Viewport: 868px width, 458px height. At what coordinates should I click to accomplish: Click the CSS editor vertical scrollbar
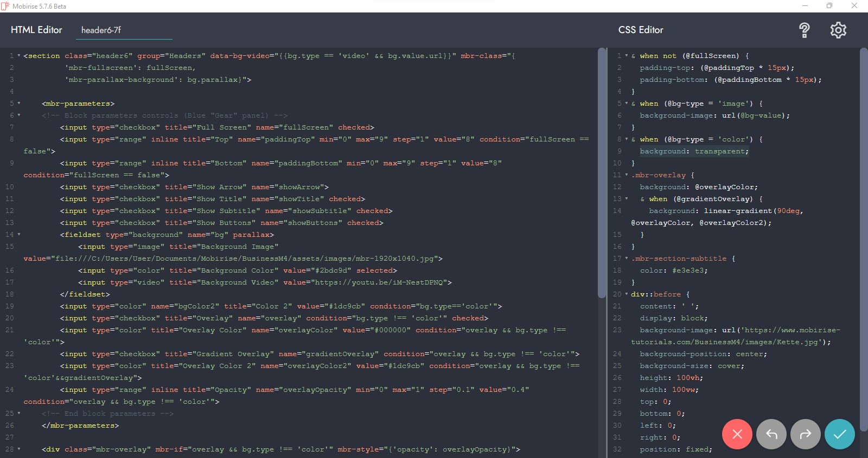coord(864,217)
